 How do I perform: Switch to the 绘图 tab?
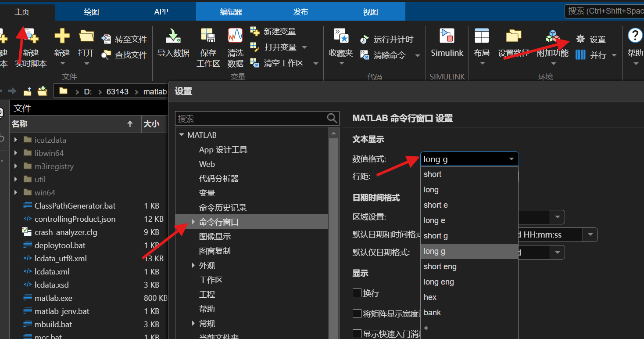[x=92, y=12]
